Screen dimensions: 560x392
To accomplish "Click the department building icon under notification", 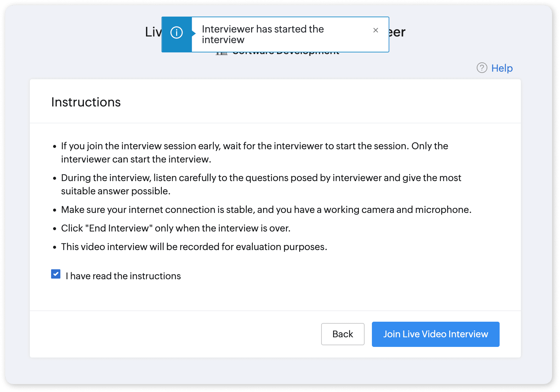I will click(x=222, y=53).
